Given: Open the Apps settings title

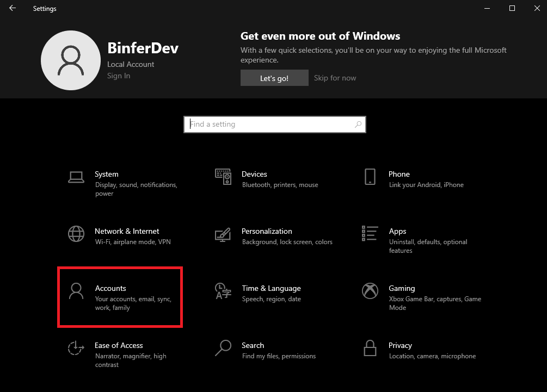Looking at the screenshot, I should (398, 232).
